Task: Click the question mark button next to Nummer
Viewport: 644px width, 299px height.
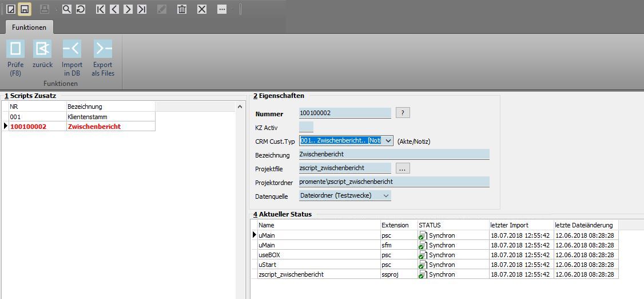Action: click(x=403, y=113)
